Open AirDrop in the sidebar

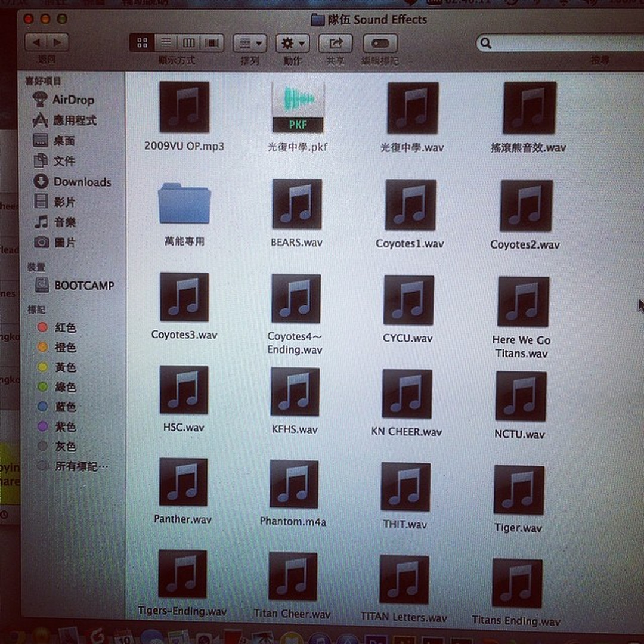[73, 100]
